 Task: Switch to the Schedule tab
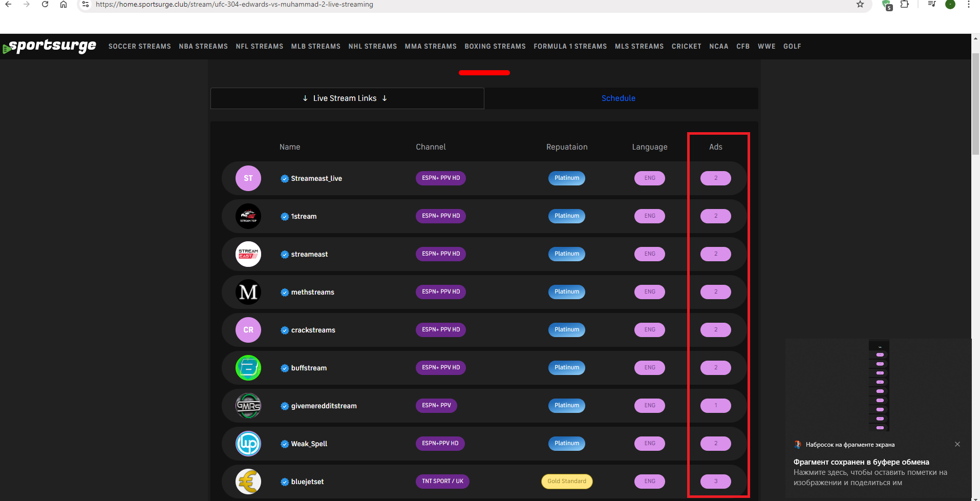pos(618,98)
